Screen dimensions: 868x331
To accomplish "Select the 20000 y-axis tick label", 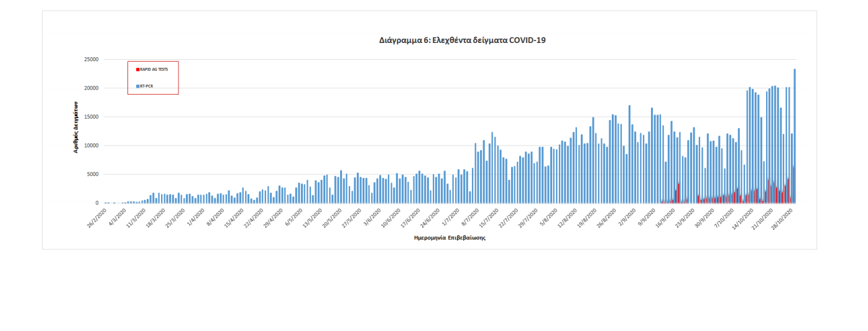I will tap(91, 88).
